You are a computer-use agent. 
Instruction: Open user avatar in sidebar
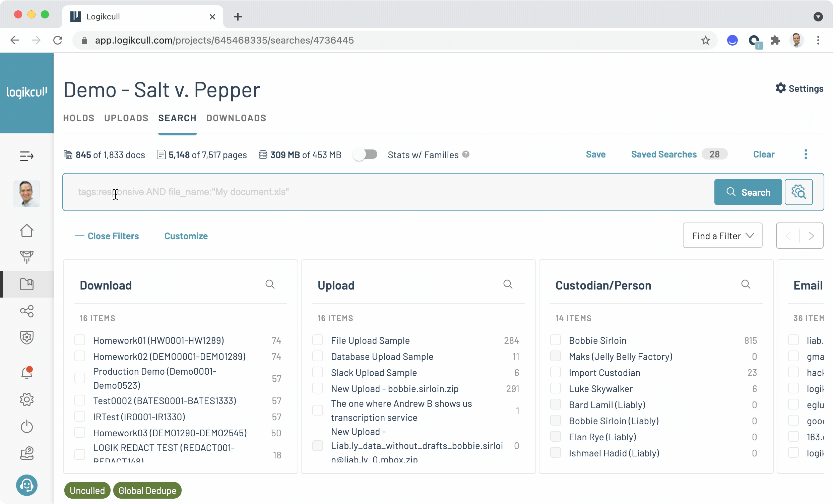pos(27,194)
